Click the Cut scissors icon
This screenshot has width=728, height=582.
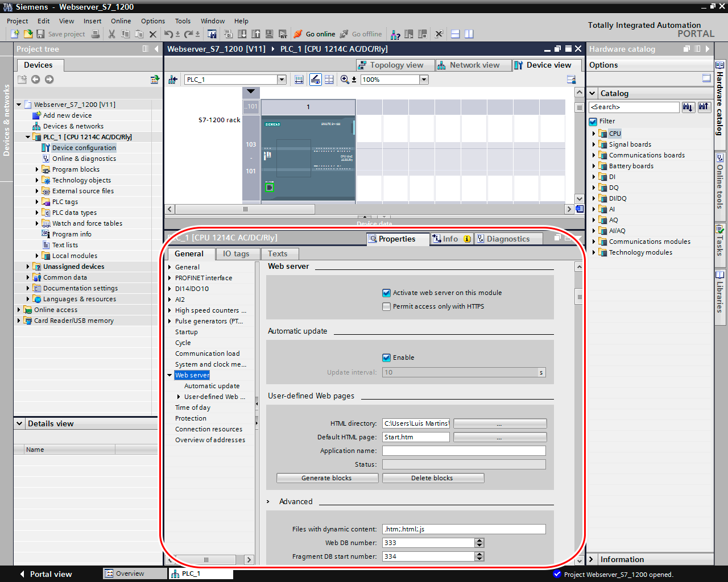tap(111, 34)
